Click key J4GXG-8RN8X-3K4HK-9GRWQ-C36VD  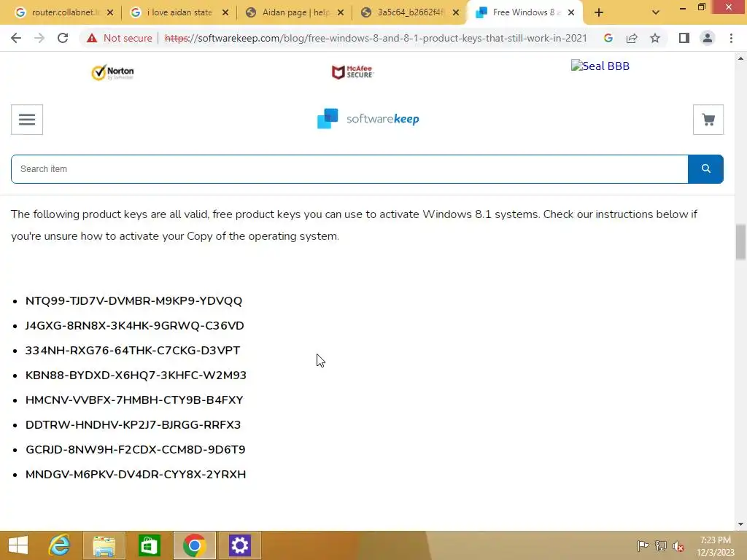[x=135, y=326]
